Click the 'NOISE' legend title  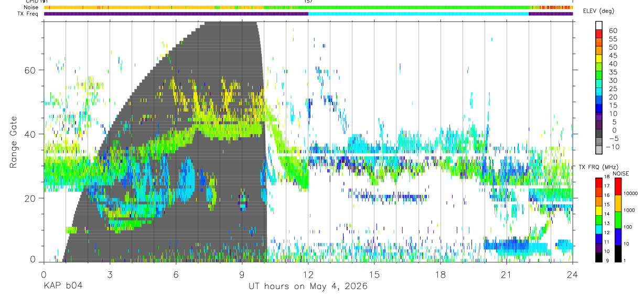622,173
